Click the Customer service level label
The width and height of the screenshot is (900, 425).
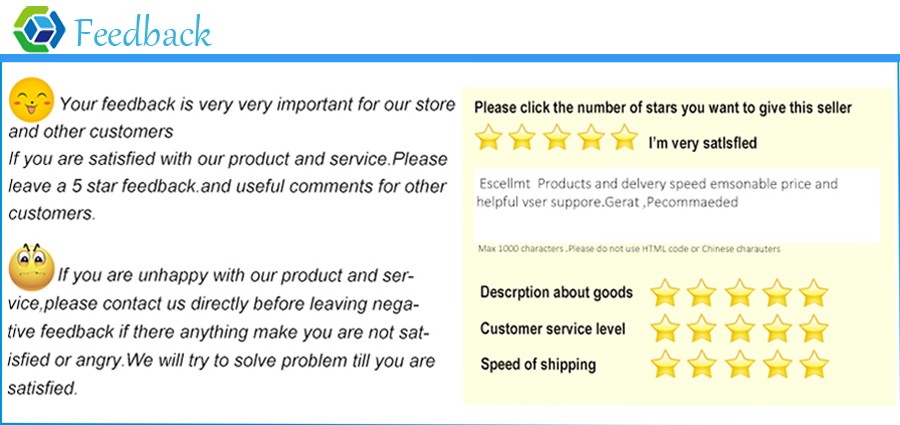(x=553, y=328)
